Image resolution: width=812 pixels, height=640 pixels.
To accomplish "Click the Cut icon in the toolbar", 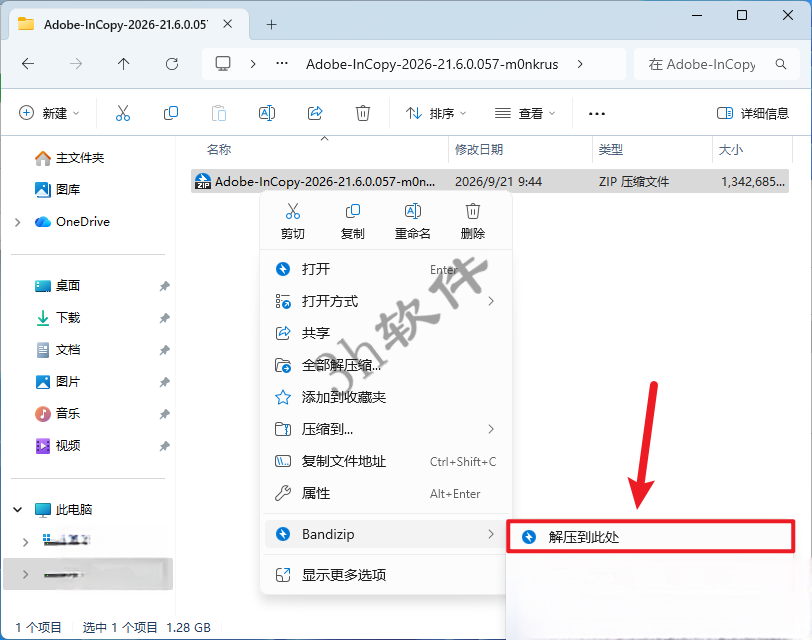I will coord(123,113).
